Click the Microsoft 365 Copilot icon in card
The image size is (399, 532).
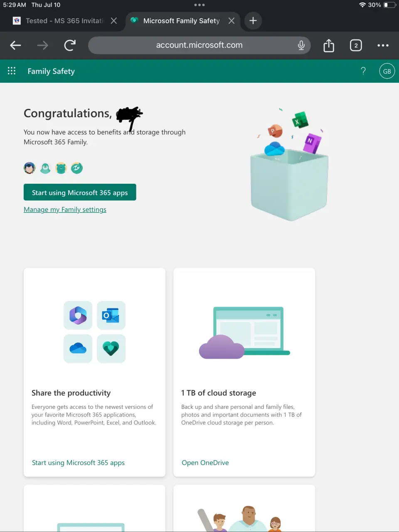78,315
